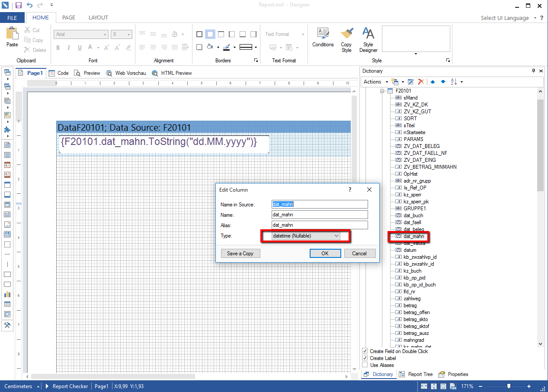Click Save a Copy button
This screenshot has width=548, height=392.
click(240, 254)
